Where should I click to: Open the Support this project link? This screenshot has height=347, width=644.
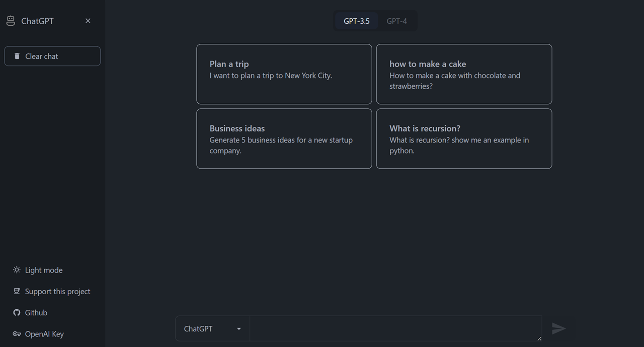coord(57,291)
